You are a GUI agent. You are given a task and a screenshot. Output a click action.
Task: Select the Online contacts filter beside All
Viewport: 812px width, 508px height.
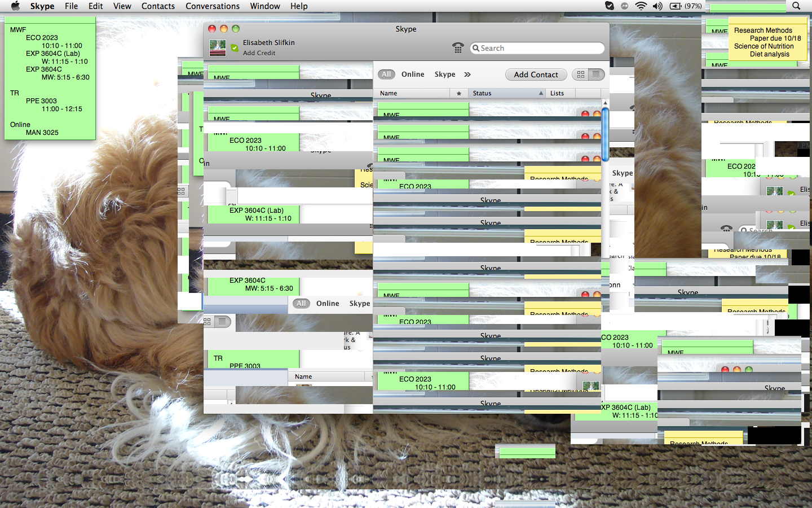tap(413, 75)
